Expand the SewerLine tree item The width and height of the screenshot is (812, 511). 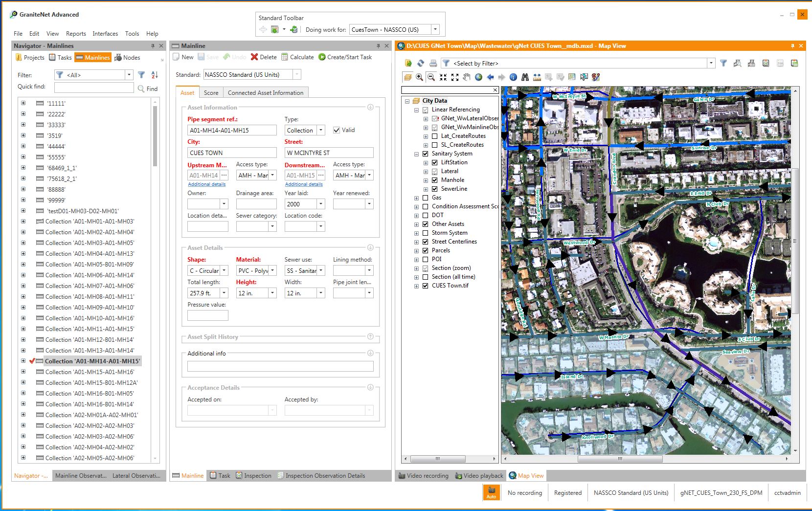[426, 189]
